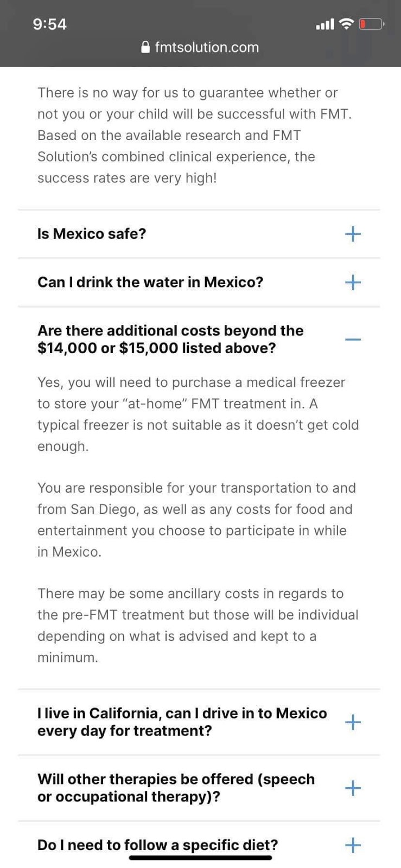The width and height of the screenshot is (401, 868).
Task: Tap the 9:54 clock in status bar
Action: [49, 24]
